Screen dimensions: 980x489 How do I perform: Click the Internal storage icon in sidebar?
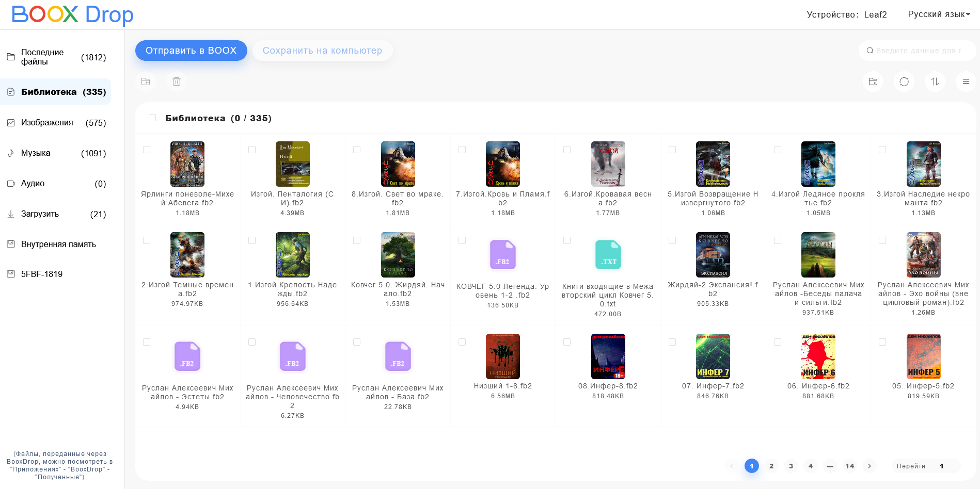pyautogui.click(x=10, y=244)
